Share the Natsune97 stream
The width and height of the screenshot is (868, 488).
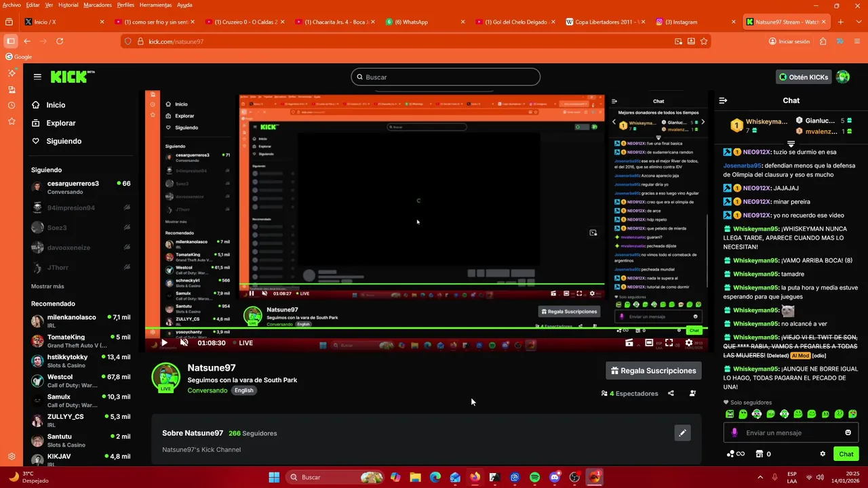(671, 393)
